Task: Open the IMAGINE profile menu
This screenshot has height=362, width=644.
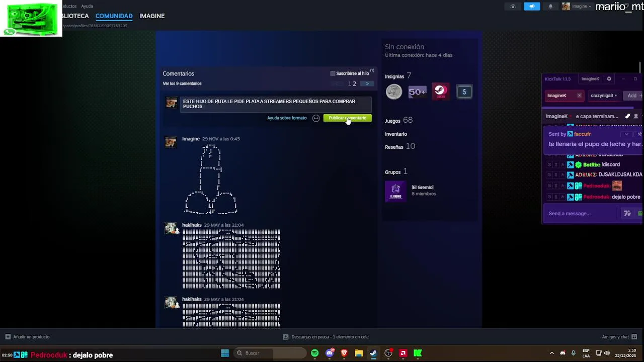Action: pos(152,16)
